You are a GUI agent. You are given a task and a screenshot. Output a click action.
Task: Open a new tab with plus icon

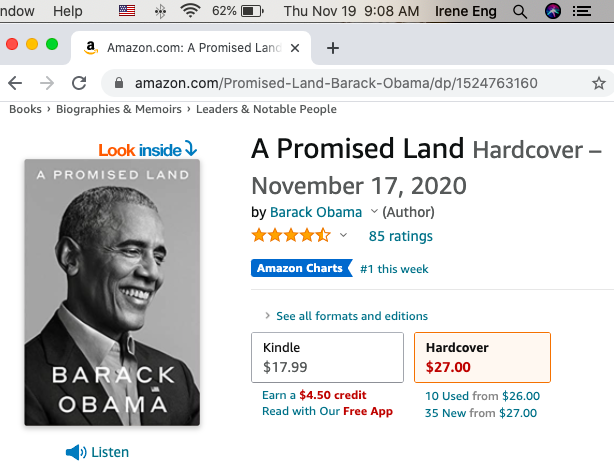(333, 48)
